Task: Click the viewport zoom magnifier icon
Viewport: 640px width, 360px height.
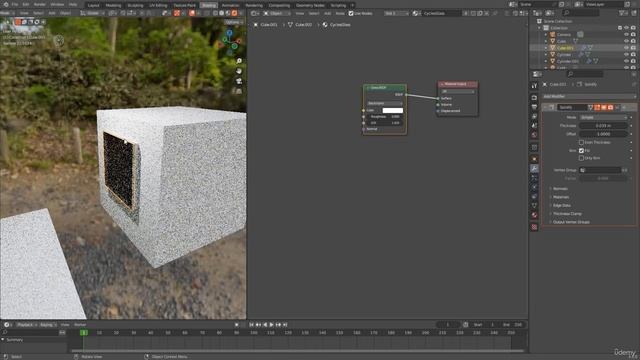Action: point(239,61)
